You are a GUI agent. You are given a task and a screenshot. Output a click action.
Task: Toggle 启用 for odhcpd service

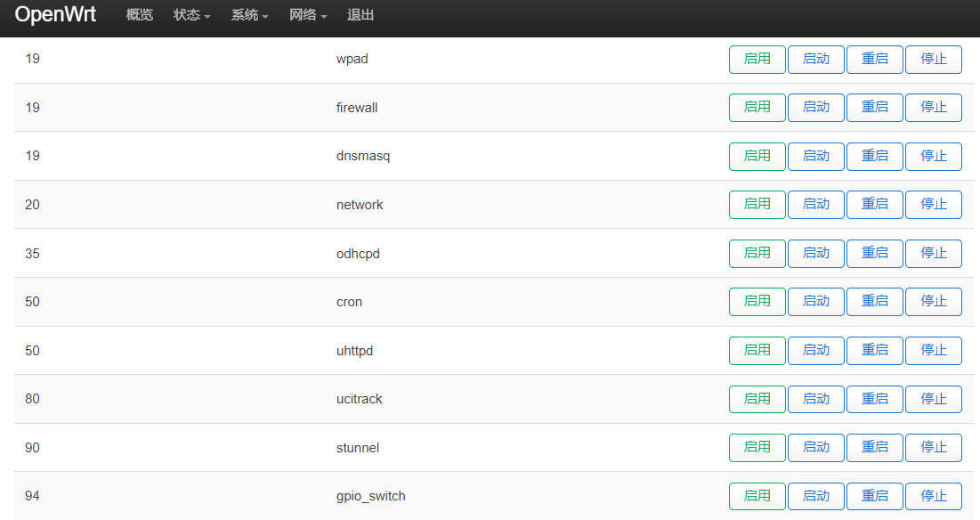click(x=757, y=253)
